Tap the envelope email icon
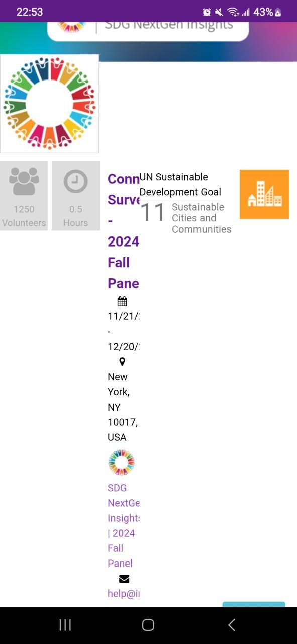This screenshot has height=644, width=297. click(x=124, y=579)
